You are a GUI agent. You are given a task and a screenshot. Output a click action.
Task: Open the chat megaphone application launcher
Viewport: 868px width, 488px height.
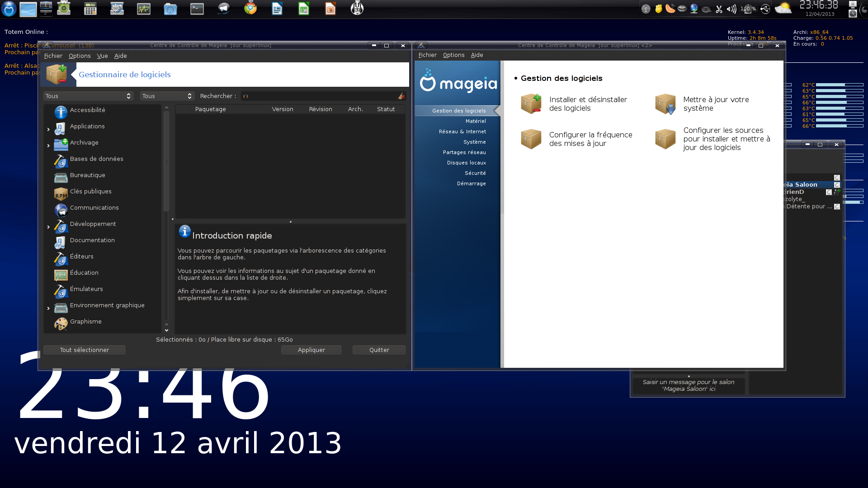pyautogui.click(x=224, y=9)
